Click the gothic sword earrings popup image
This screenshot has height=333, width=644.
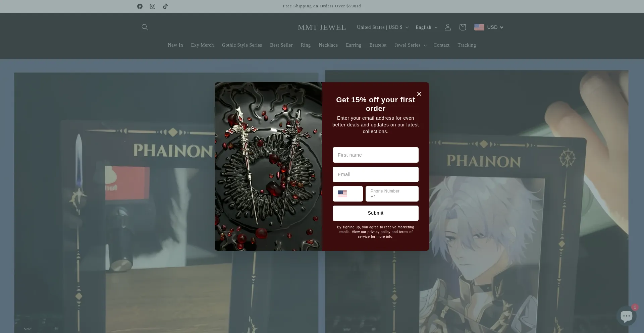coord(268,166)
